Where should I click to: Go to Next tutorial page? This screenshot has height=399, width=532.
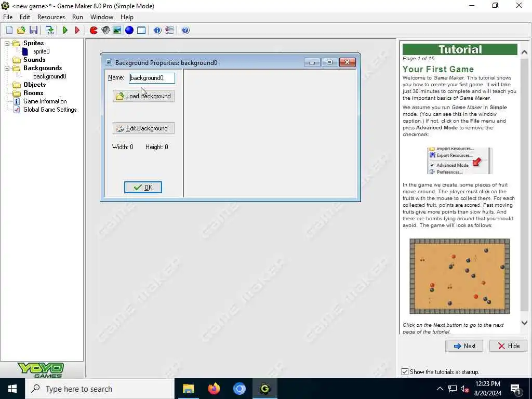464,345
